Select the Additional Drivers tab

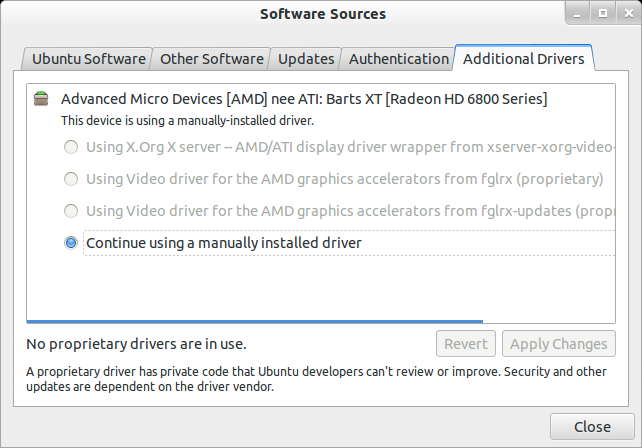pyautogui.click(x=524, y=59)
